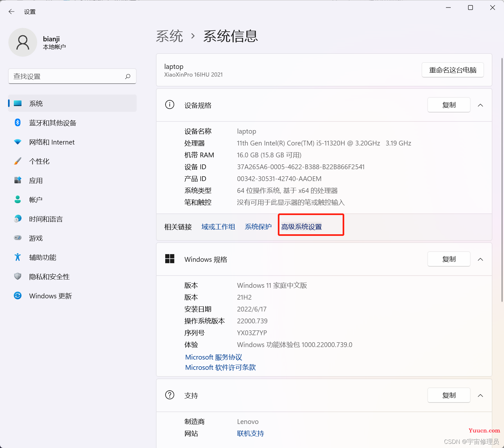This screenshot has width=504, height=448.
Task: Open 时间和语言 settings
Action: pos(72,219)
